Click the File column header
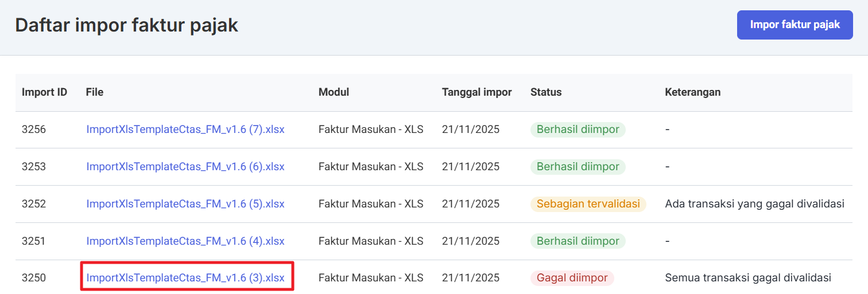This screenshot has height=294, width=868. coord(95,92)
